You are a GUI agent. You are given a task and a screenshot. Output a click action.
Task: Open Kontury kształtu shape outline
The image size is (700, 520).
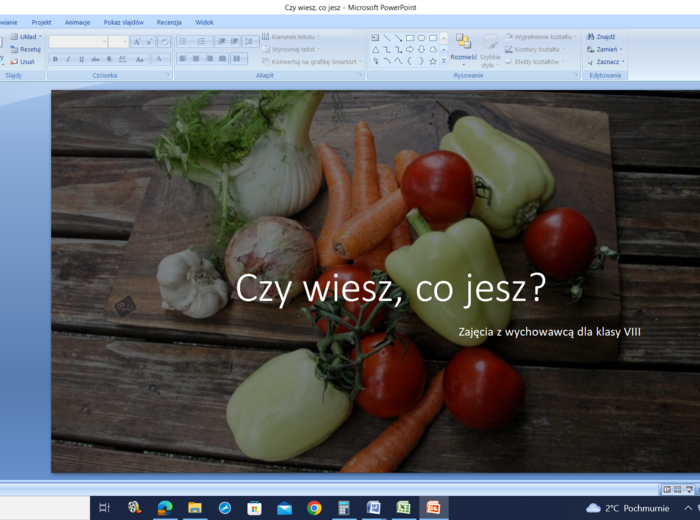[535, 49]
